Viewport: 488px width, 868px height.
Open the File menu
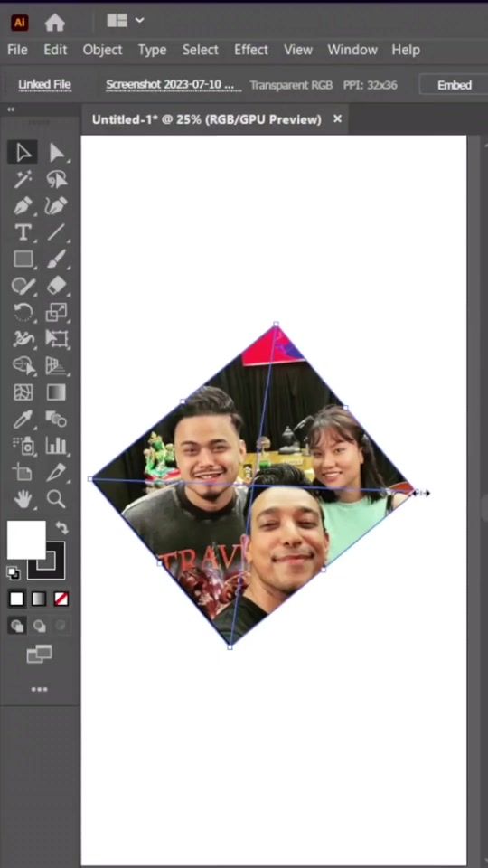[x=17, y=50]
